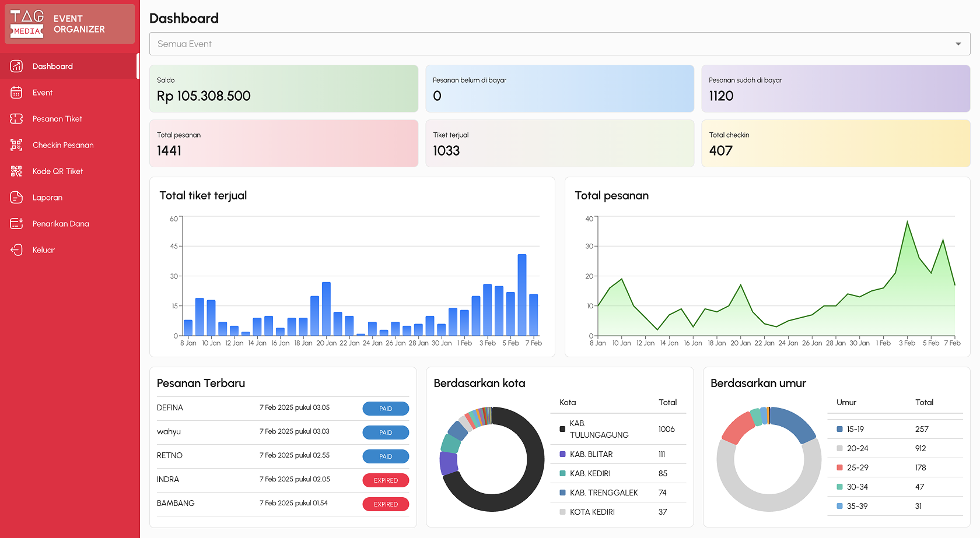Open the Penarikan Dana wallet icon

click(x=16, y=224)
